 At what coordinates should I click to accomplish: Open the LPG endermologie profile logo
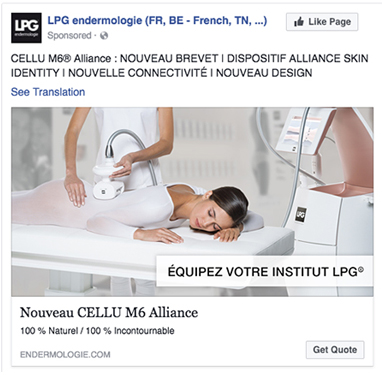click(26, 28)
